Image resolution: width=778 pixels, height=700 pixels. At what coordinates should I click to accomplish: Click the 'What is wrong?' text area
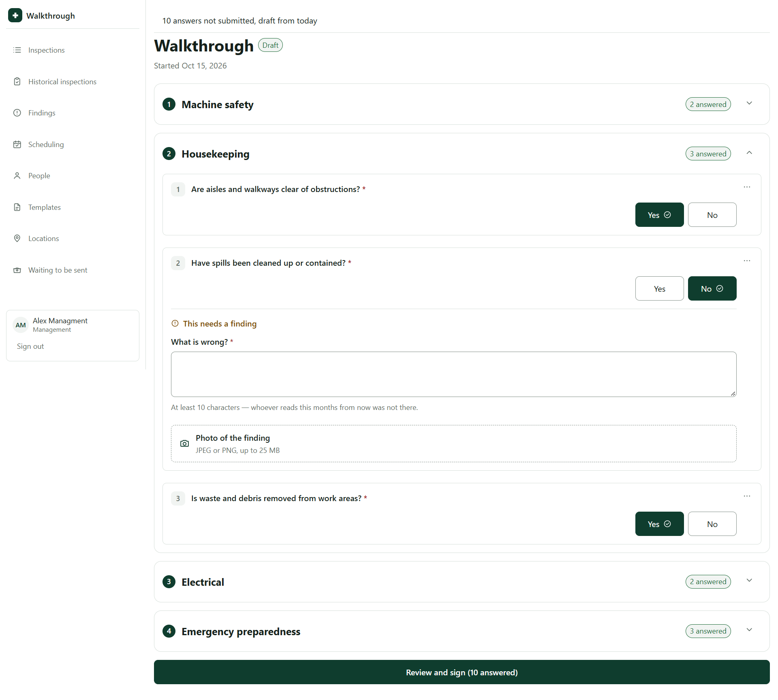click(x=453, y=374)
